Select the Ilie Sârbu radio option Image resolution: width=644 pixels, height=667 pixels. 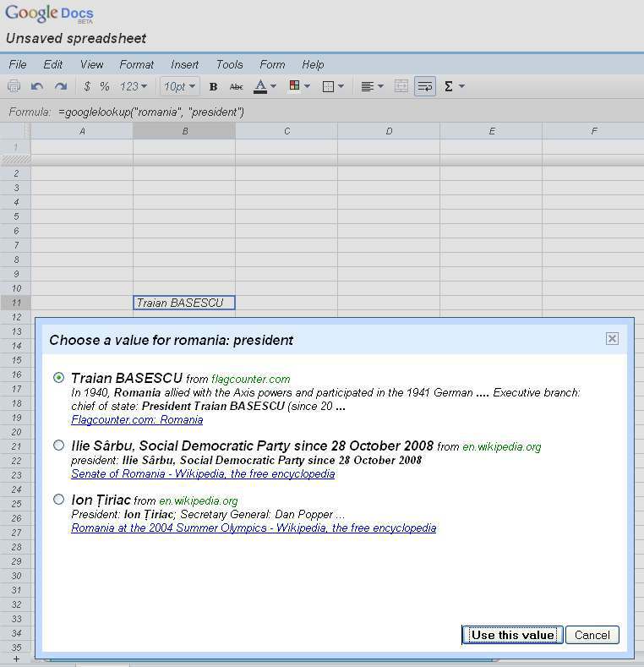pos(58,446)
